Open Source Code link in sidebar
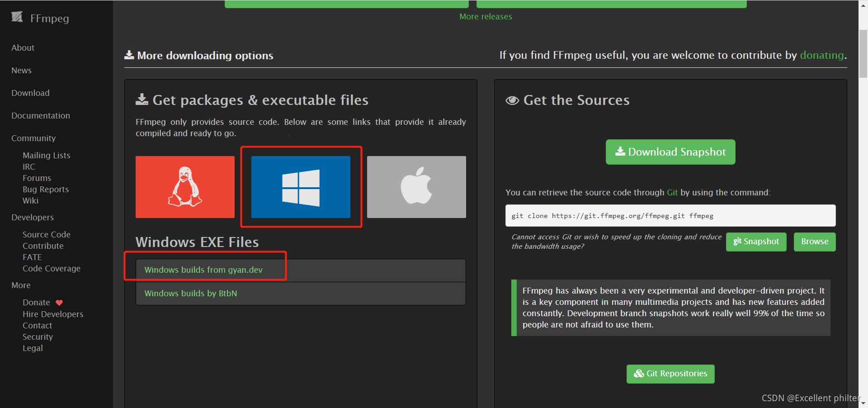The height and width of the screenshot is (408, 868). pyautogui.click(x=47, y=234)
